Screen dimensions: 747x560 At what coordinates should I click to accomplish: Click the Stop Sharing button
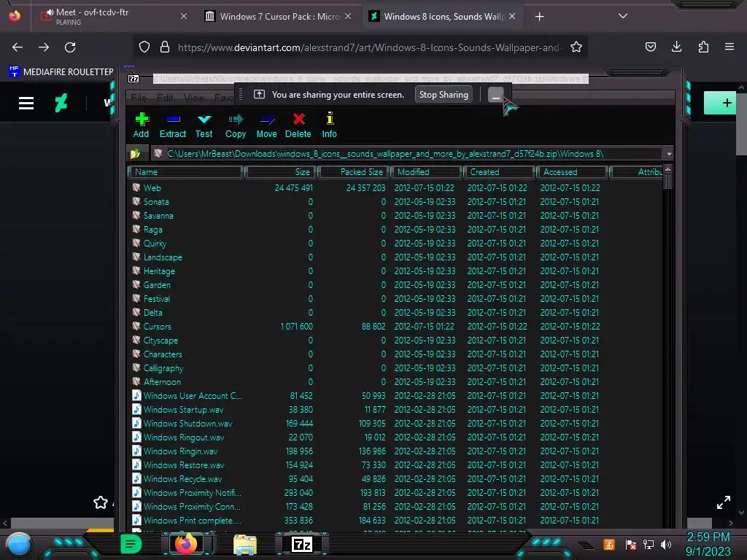click(x=444, y=95)
